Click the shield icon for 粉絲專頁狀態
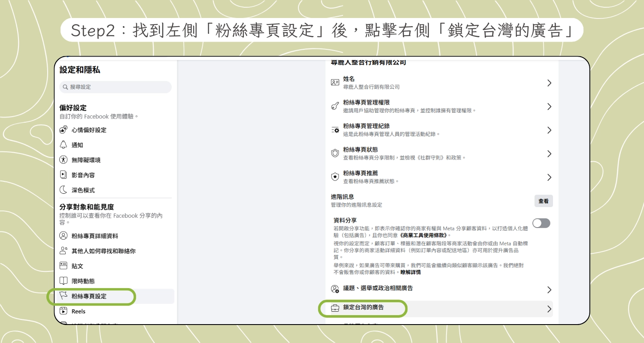 pyautogui.click(x=335, y=153)
